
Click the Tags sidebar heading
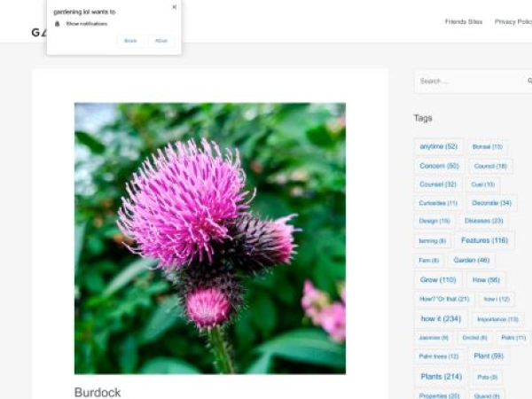tap(423, 118)
